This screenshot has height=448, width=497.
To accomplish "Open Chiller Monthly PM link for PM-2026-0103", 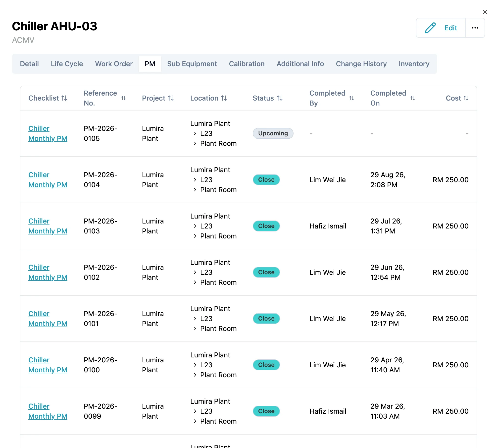I will click(48, 226).
